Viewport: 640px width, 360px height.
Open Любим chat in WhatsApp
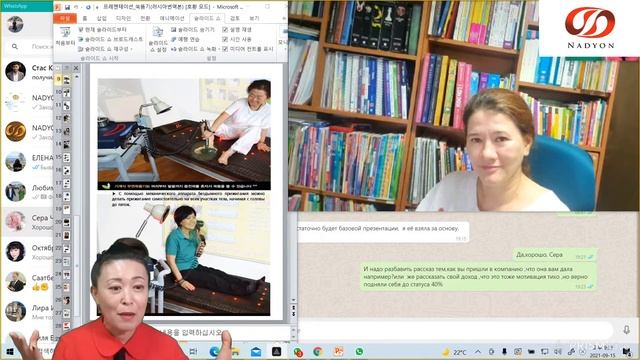pyautogui.click(x=27, y=192)
